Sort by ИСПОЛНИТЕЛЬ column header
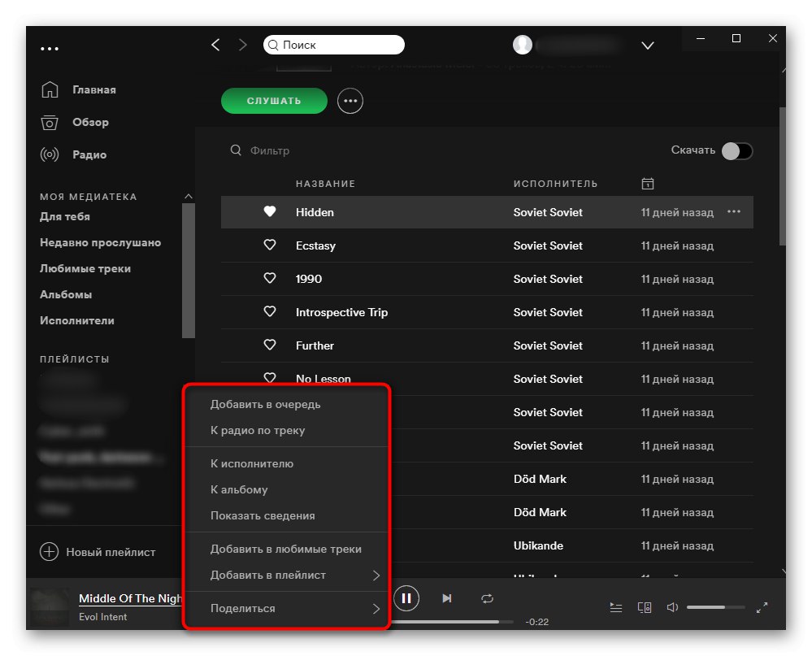 (555, 184)
